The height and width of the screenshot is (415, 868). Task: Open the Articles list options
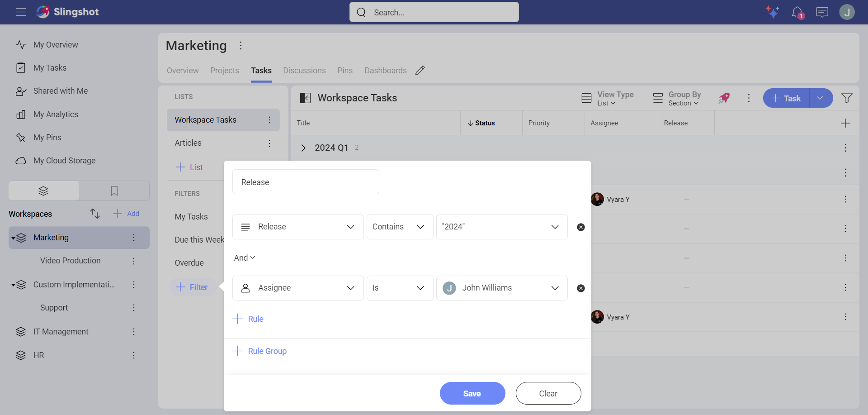[269, 143]
